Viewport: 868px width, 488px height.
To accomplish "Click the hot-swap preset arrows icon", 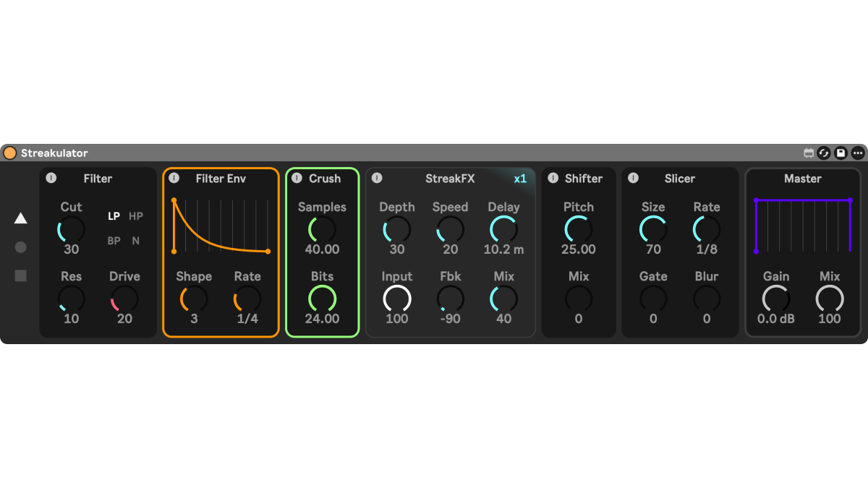I will (825, 153).
